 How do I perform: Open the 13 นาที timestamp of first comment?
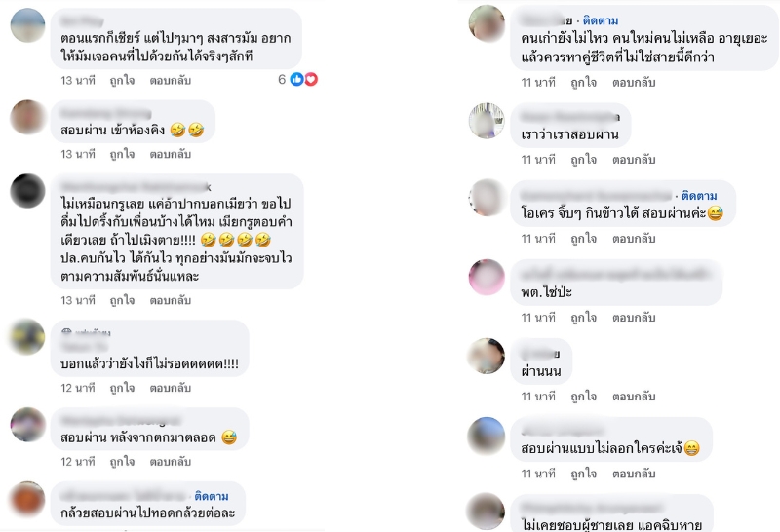click(78, 81)
